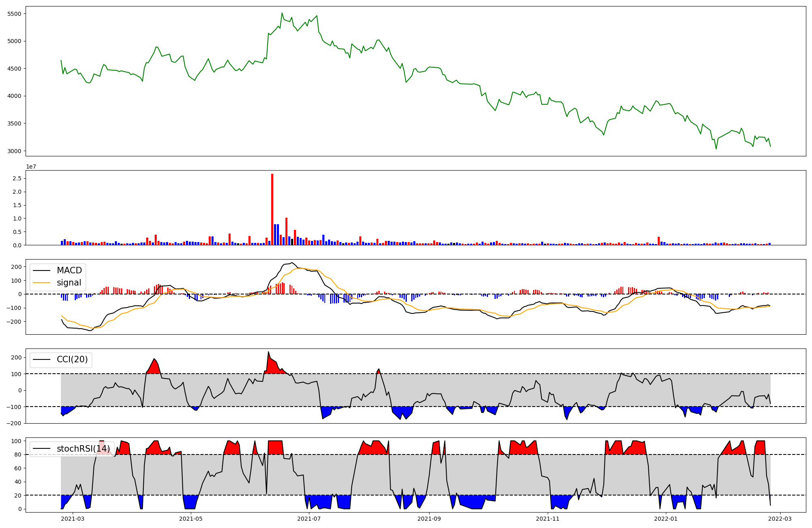Viewport: 812px width, 528px height.
Task: Click the 5500 price axis tick label
Action: pyautogui.click(x=14, y=14)
